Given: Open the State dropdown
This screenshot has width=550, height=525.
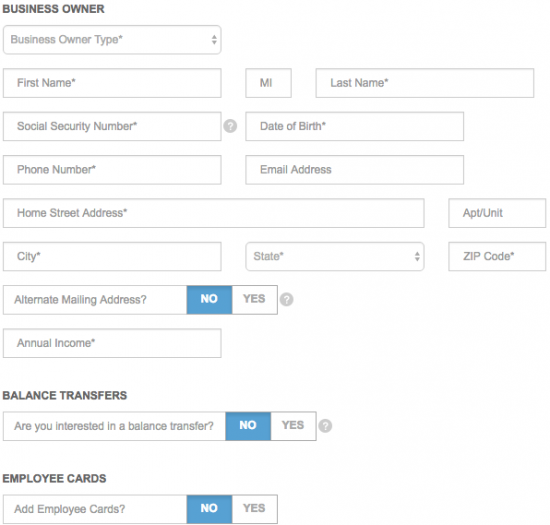Looking at the screenshot, I should [x=335, y=256].
